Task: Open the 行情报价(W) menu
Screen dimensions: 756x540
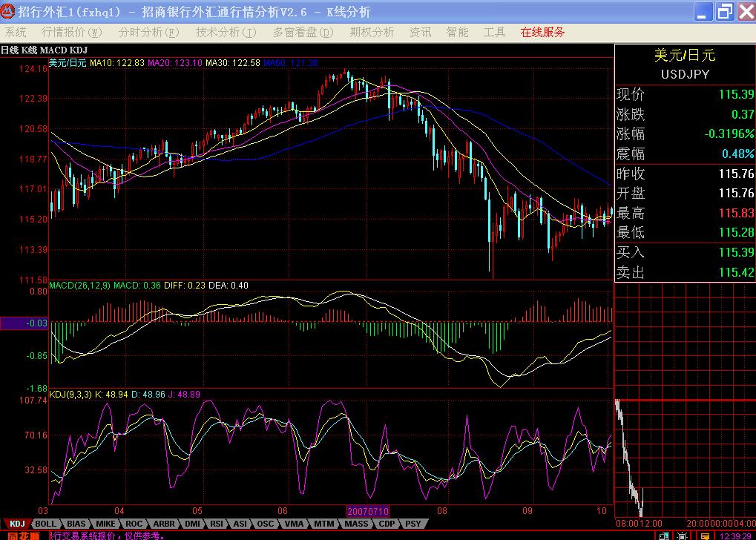Action: (x=71, y=33)
